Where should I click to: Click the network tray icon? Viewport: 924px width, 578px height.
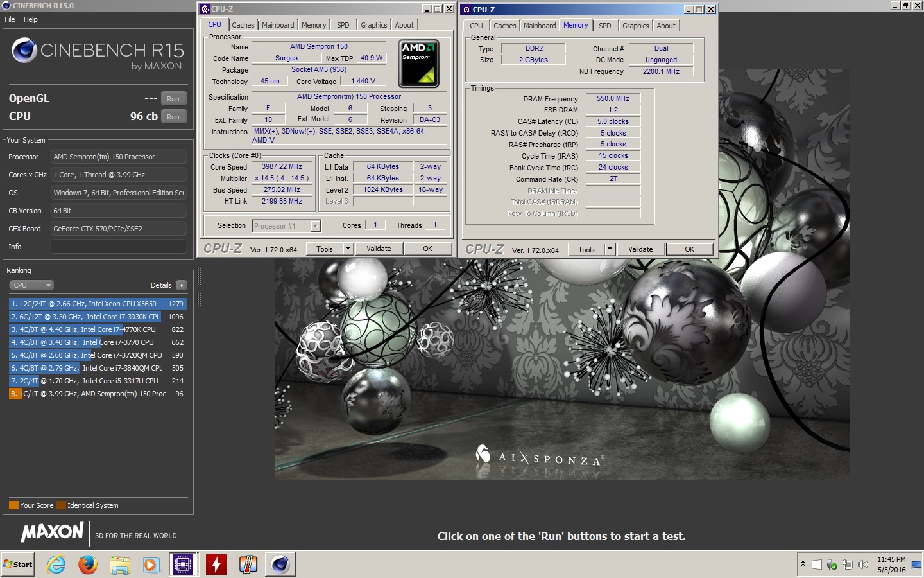click(x=848, y=565)
